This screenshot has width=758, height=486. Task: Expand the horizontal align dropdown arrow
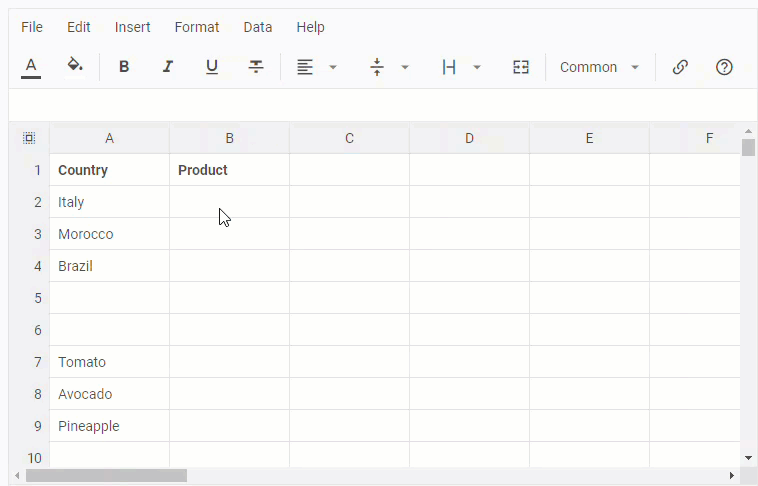[x=333, y=67]
